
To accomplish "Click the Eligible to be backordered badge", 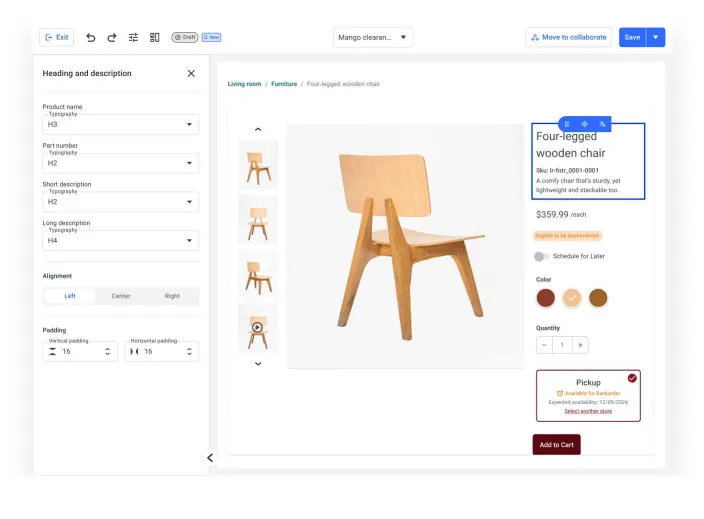I will pos(568,236).
